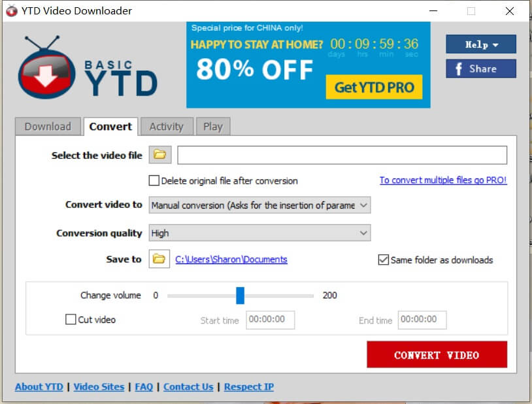
Task: Open the Help dropdown menu
Action: (481, 44)
